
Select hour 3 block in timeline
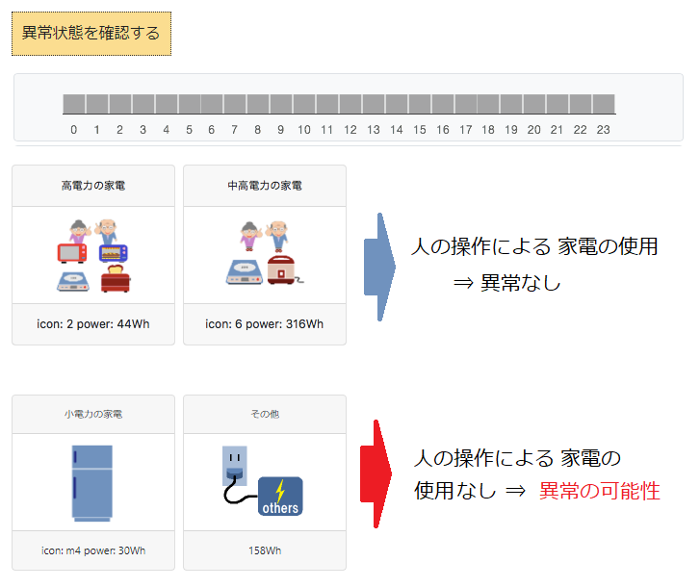click(x=143, y=104)
